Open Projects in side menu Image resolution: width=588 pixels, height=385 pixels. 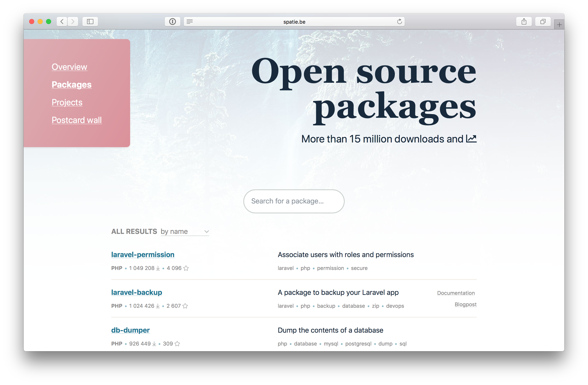point(67,103)
